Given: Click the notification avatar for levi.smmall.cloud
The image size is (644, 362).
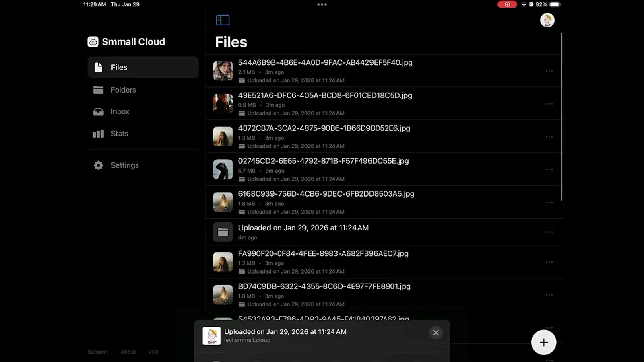Looking at the screenshot, I should pos(212,335).
